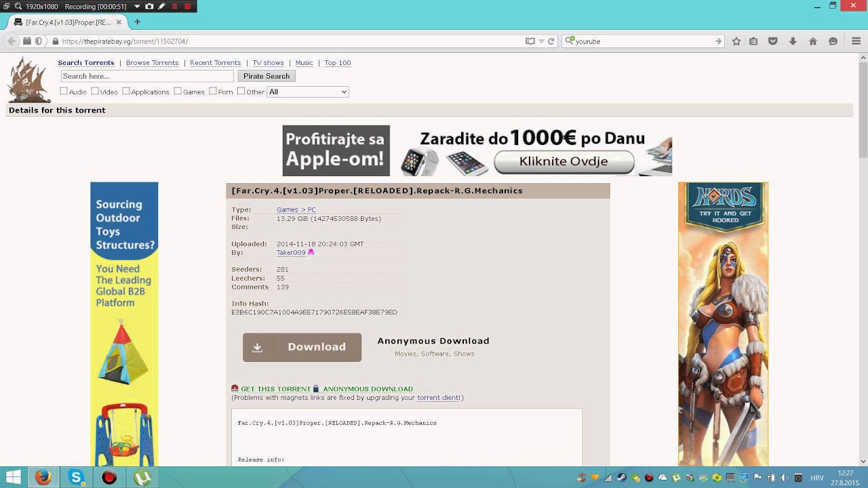Image resolution: width=868 pixels, height=488 pixels.
Task: Click the large Download button
Action: tap(302, 347)
